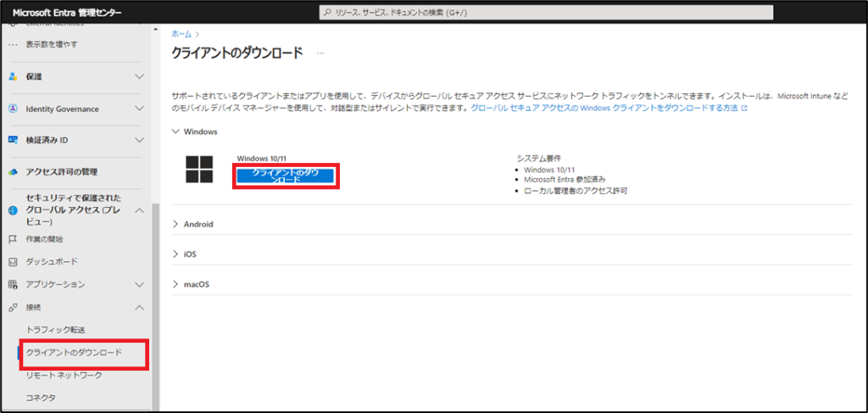The width and height of the screenshot is (868, 413).
Task: Collapse the 接続 section chevron
Action: pos(140,307)
